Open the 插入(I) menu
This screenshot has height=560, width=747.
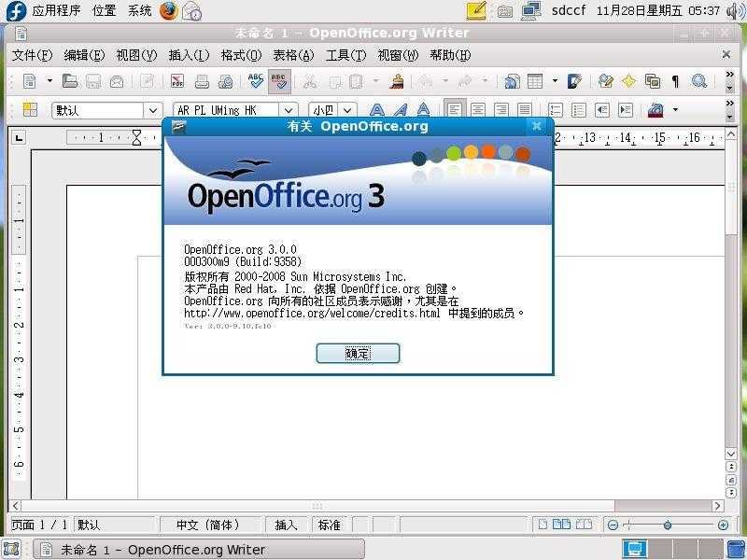[189, 55]
